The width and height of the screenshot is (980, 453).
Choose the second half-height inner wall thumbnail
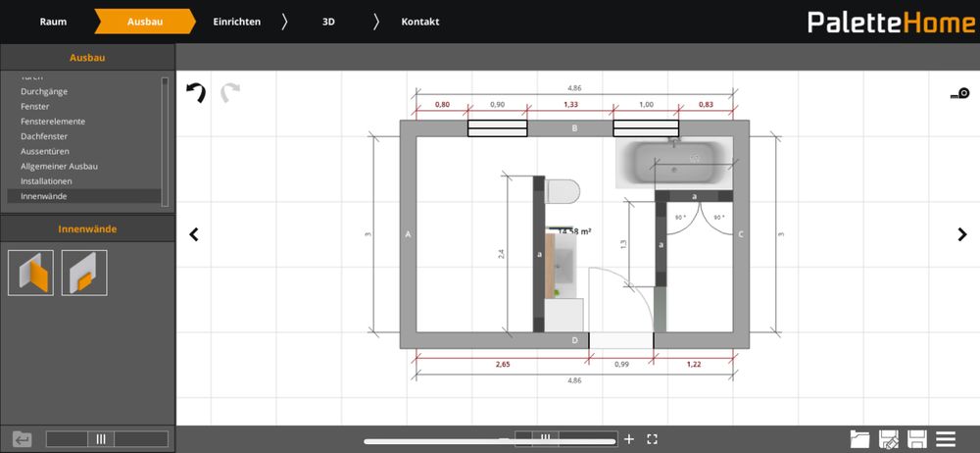84,273
